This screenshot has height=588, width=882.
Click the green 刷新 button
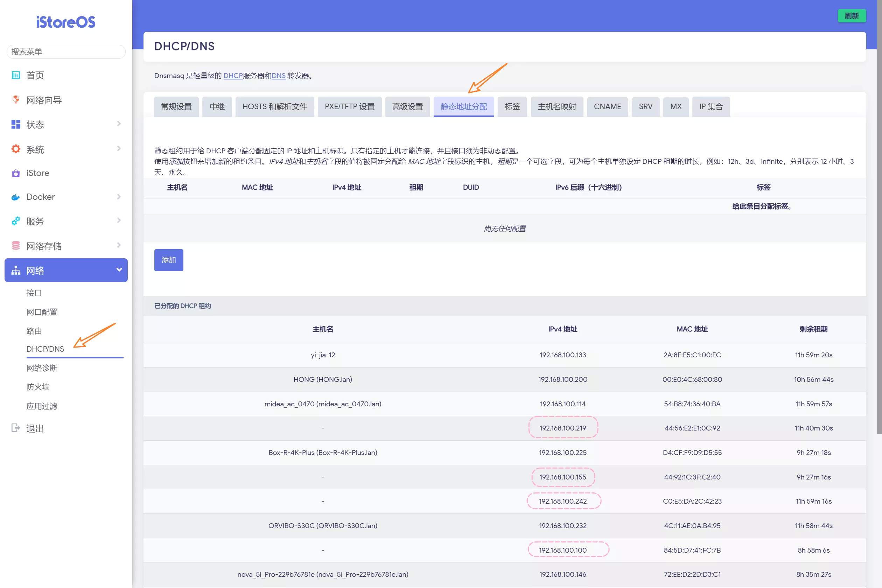(852, 16)
